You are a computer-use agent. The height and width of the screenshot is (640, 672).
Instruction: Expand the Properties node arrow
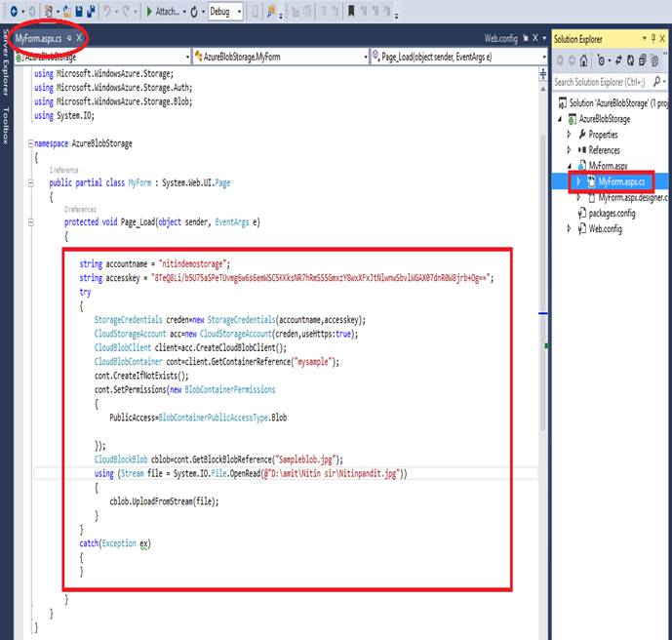570,135
